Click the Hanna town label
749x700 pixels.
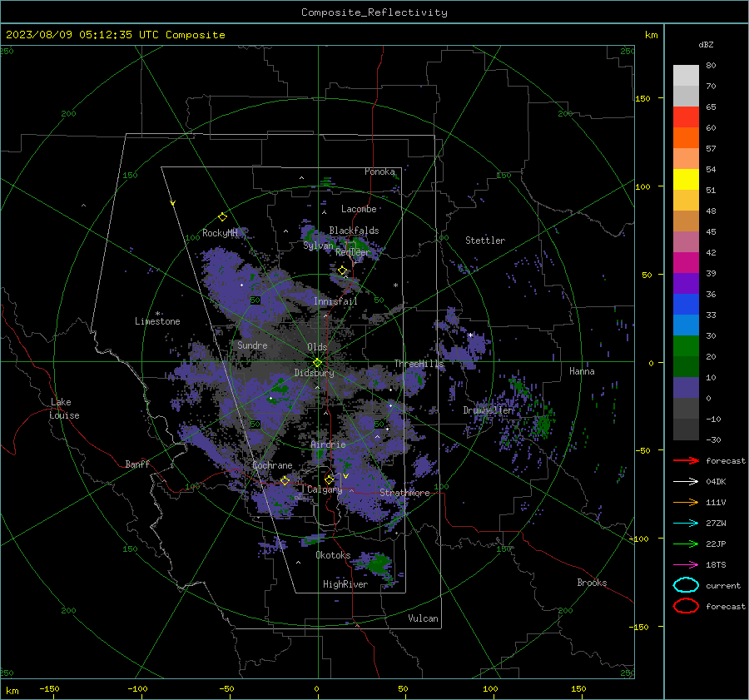click(582, 371)
